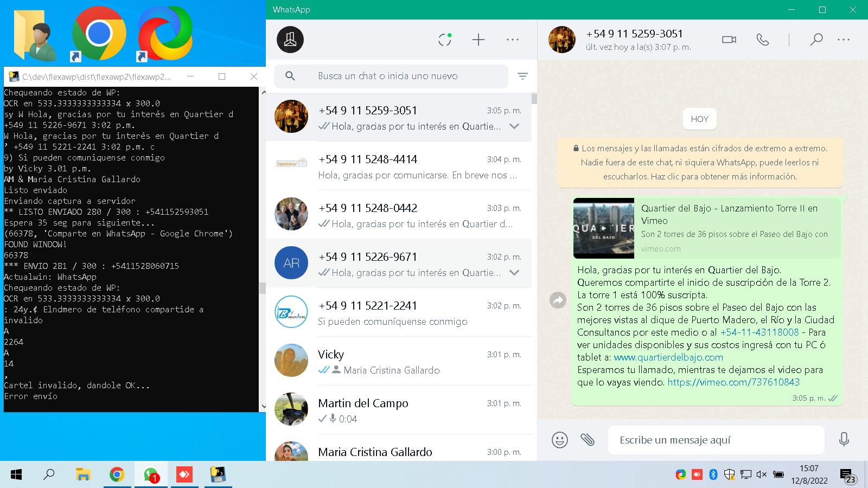
Task: Click Edge icon in system tray
Action: click(x=681, y=475)
